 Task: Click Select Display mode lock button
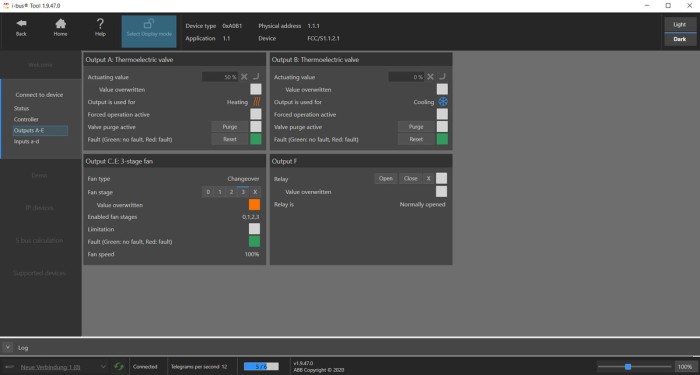(x=149, y=32)
